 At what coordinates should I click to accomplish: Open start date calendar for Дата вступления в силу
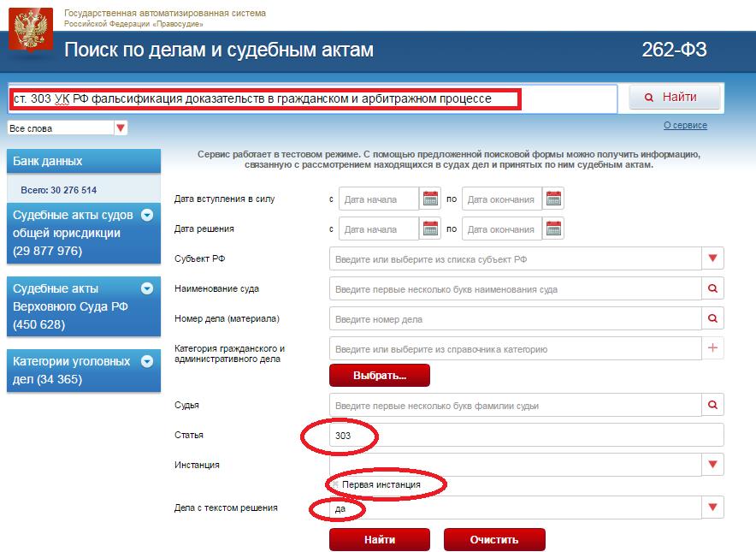coord(430,199)
